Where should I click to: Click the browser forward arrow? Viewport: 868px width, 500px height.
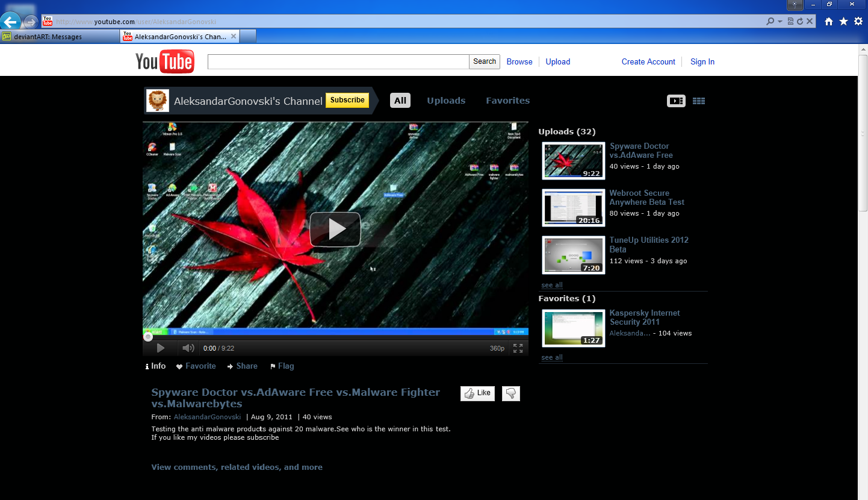coord(30,22)
